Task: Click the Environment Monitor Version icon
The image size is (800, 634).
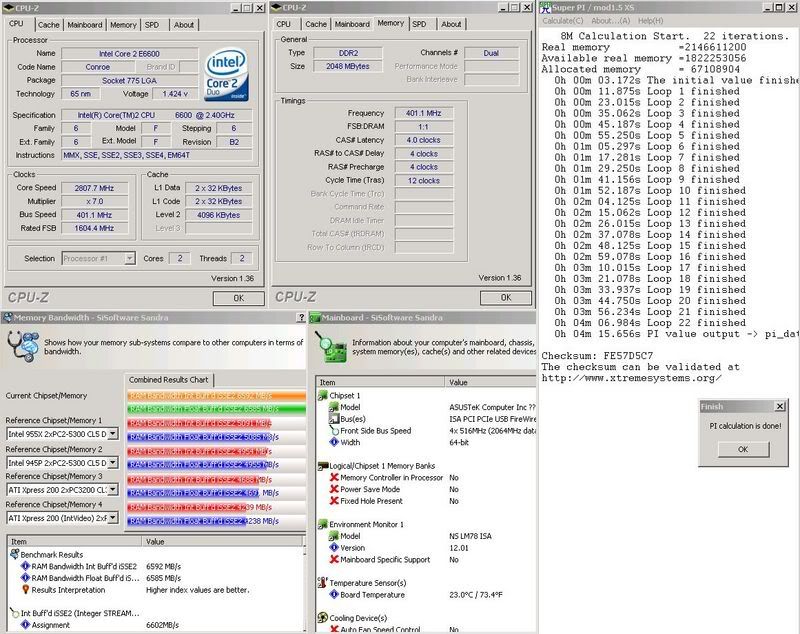Action: point(334,548)
